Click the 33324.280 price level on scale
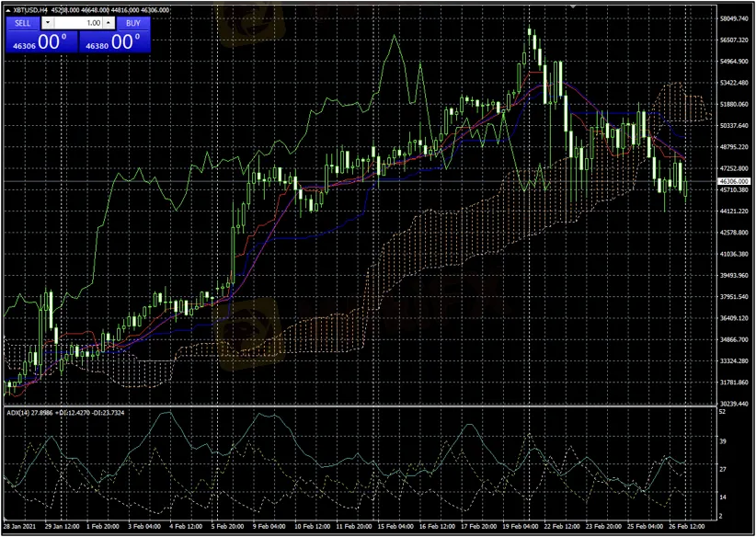 736,361
